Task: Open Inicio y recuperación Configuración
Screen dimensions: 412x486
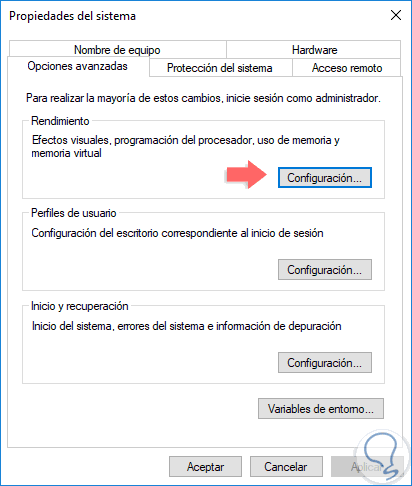Action: pyautogui.click(x=325, y=363)
